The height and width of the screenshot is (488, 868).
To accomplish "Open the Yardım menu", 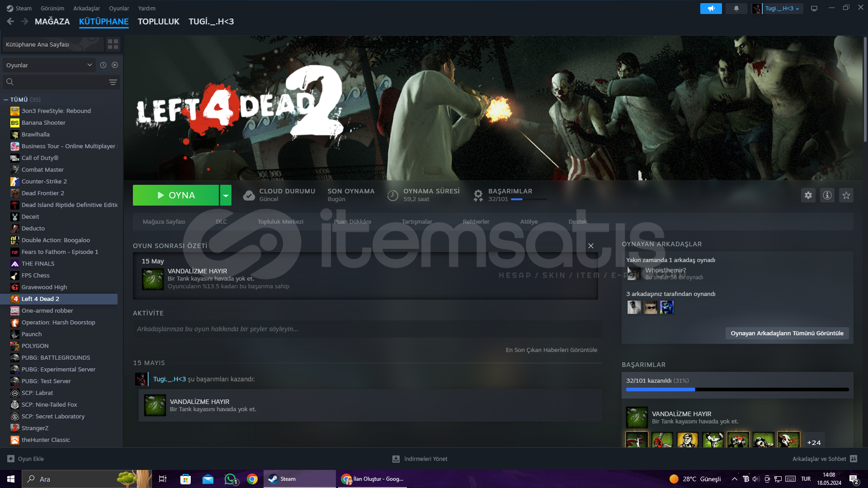I will click(146, 8).
